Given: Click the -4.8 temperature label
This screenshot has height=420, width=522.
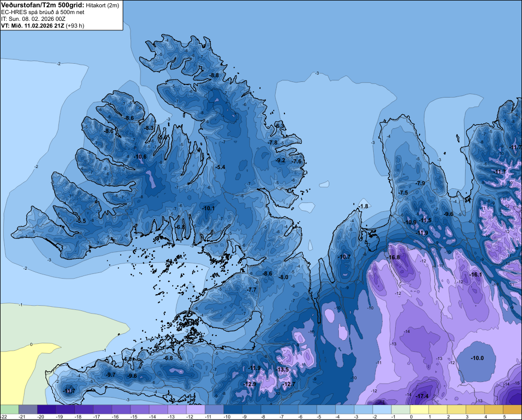Looking at the screenshot, I should pyautogui.click(x=127, y=359).
